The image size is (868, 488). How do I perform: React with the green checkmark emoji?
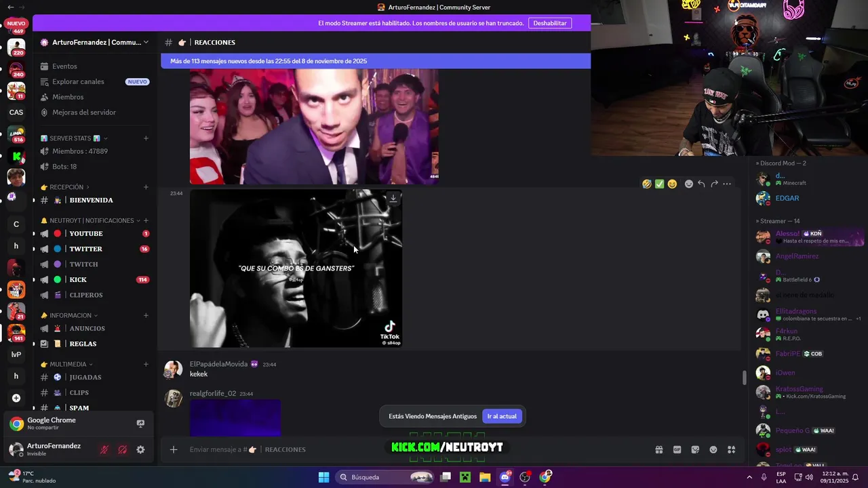pos(659,184)
